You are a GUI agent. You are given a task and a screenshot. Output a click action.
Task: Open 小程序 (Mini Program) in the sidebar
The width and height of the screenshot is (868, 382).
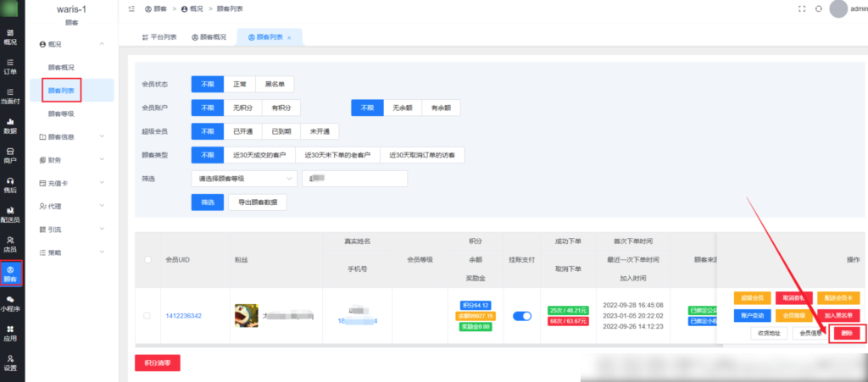pos(11,303)
